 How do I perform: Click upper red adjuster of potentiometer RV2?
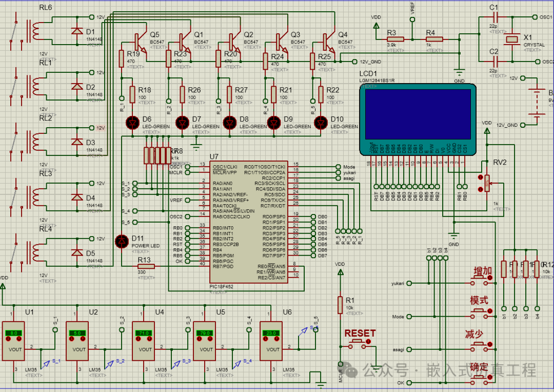click(x=480, y=177)
